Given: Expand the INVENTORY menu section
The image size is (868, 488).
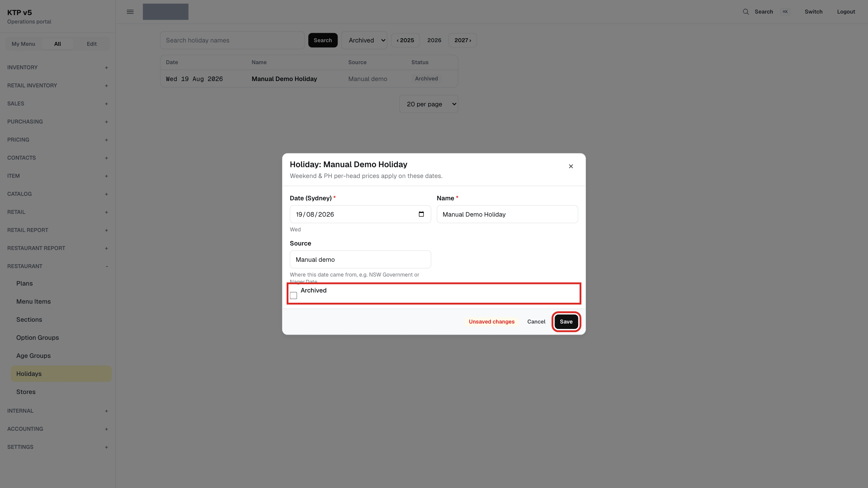Looking at the screenshot, I should tap(58, 67).
